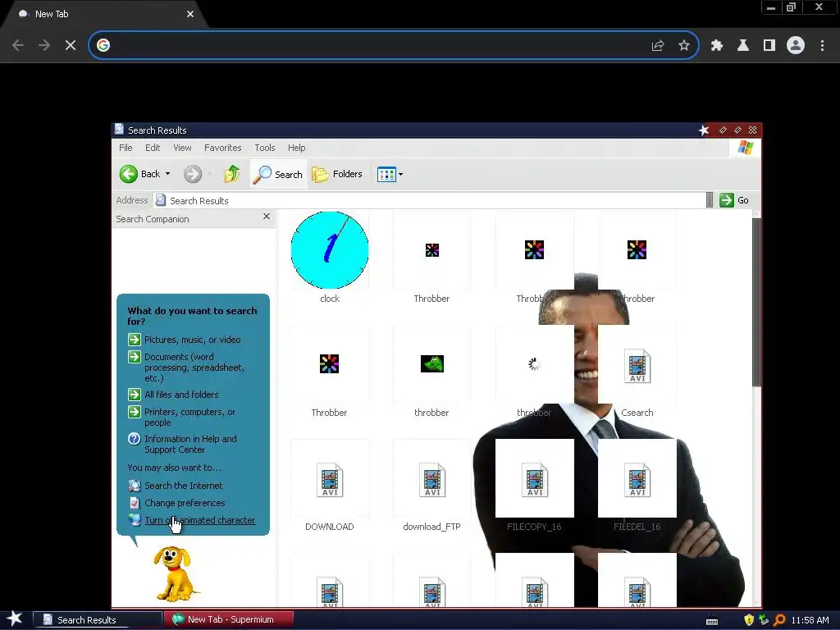Click the security shield tray icon
Image resolution: width=840 pixels, height=630 pixels.
pyautogui.click(x=749, y=620)
